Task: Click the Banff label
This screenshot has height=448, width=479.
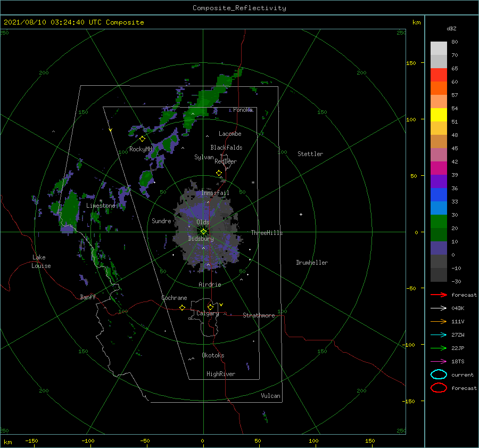Action: pyautogui.click(x=88, y=297)
